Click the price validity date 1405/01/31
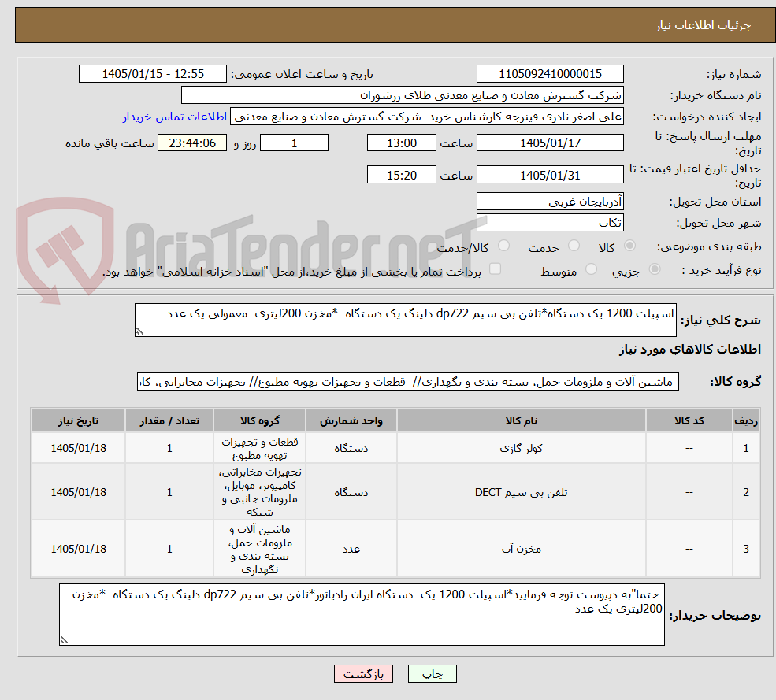The width and height of the screenshot is (776, 700). pos(550,175)
